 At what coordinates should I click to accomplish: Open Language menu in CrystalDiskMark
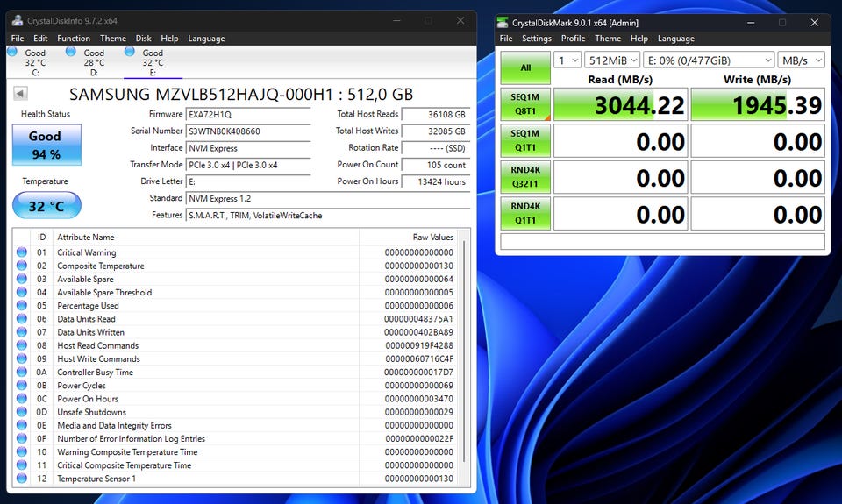point(676,38)
